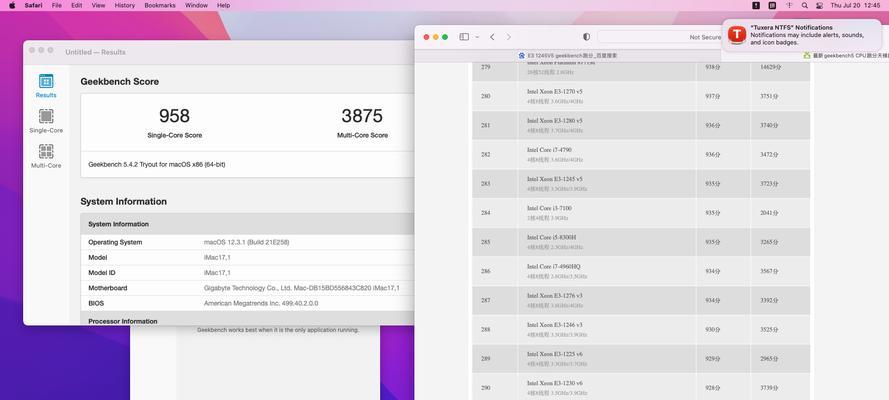Click the Tuxera NTFS notification icon
Screen dimensions: 889x400
(x=736, y=35)
